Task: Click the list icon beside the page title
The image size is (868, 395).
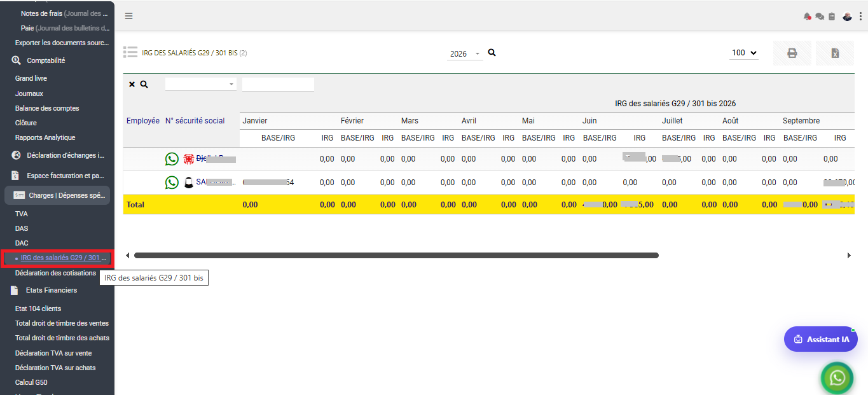Action: pos(130,52)
